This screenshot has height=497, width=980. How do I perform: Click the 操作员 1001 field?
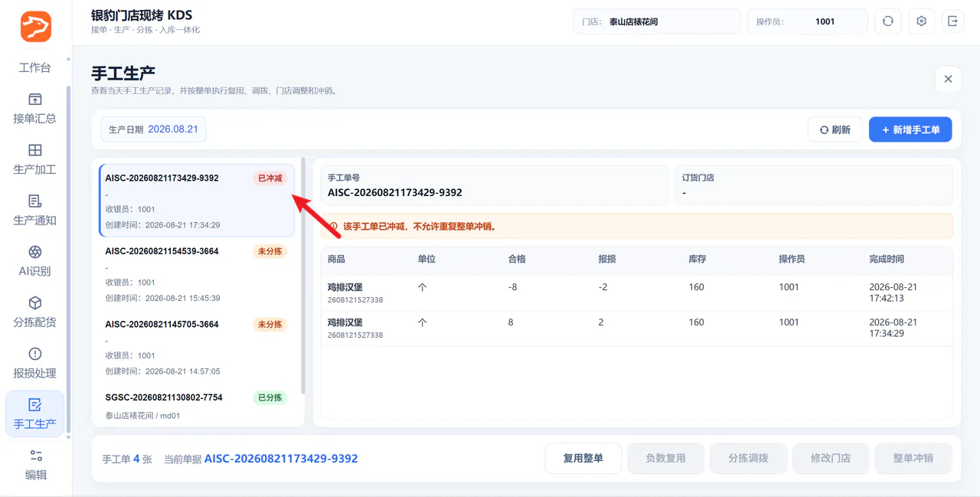(x=808, y=21)
